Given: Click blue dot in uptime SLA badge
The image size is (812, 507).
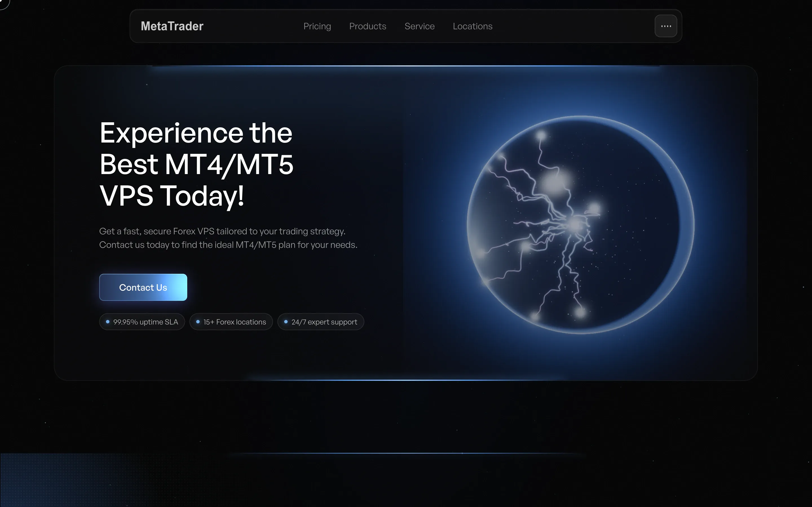Looking at the screenshot, I should point(108,322).
